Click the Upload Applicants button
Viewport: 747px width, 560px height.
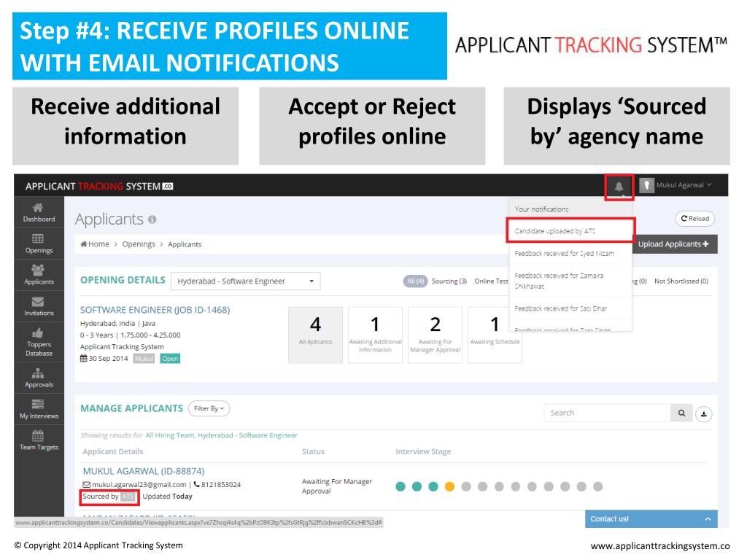(675, 244)
